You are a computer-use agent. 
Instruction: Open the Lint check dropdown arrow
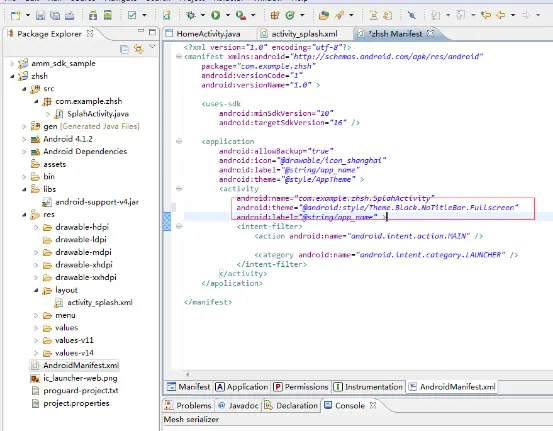click(x=144, y=15)
